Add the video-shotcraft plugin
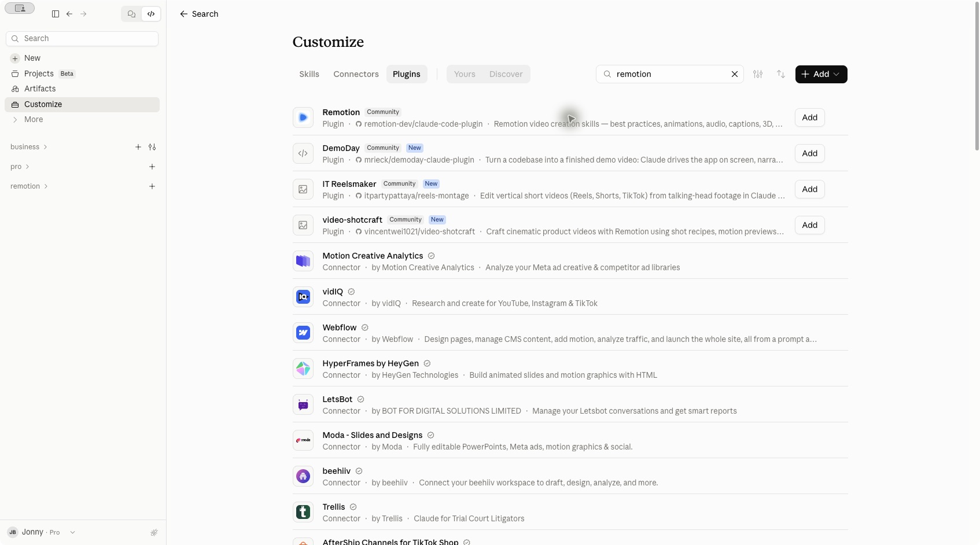Screen dimensions: 980x545 (810, 225)
